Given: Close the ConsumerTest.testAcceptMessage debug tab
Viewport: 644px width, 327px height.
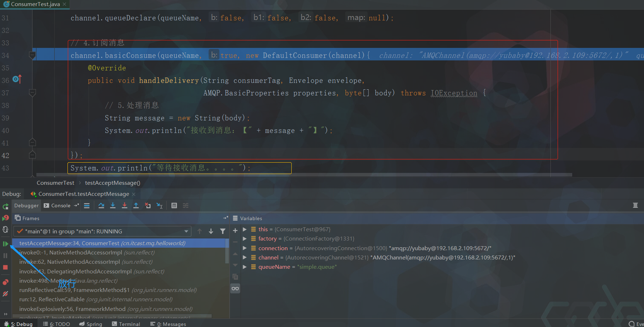Looking at the screenshot, I should (134, 194).
